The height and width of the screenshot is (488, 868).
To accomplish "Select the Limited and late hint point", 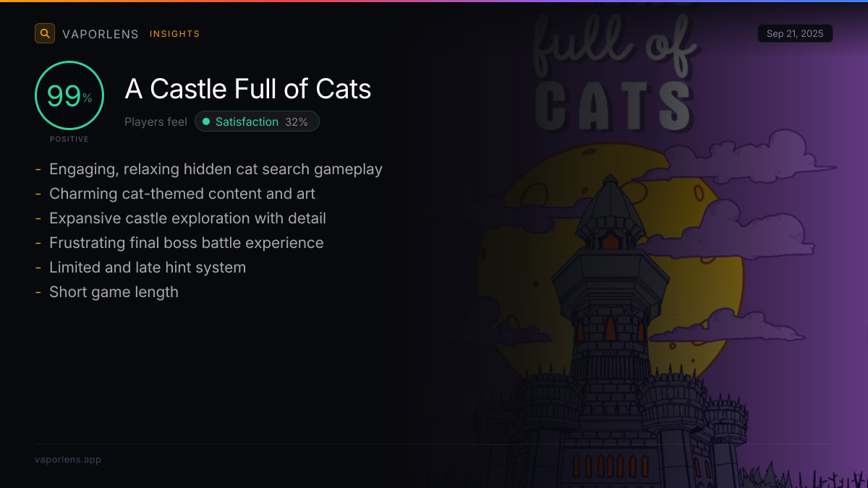I will (148, 267).
